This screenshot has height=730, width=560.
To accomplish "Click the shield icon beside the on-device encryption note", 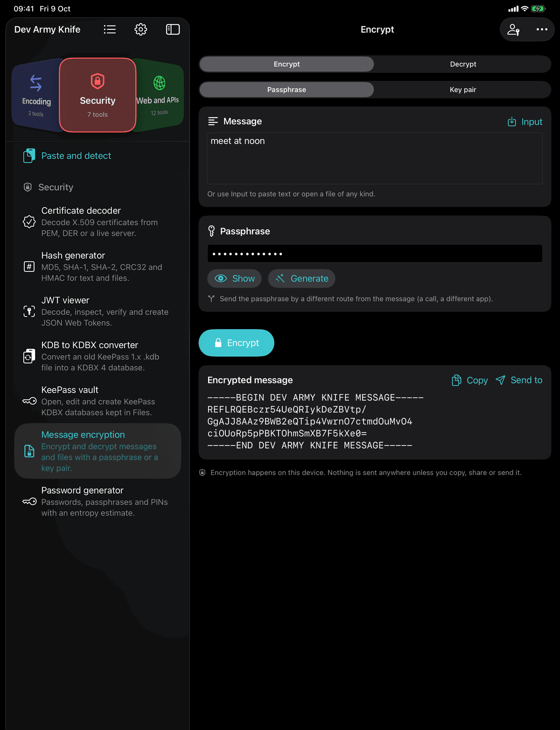I will [x=202, y=473].
